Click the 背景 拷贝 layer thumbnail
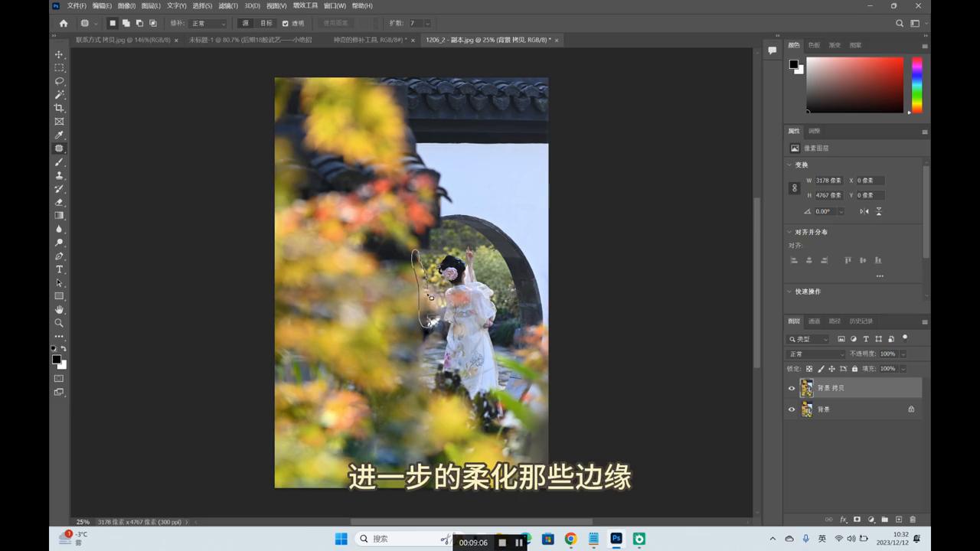Image resolution: width=980 pixels, height=551 pixels. point(806,388)
